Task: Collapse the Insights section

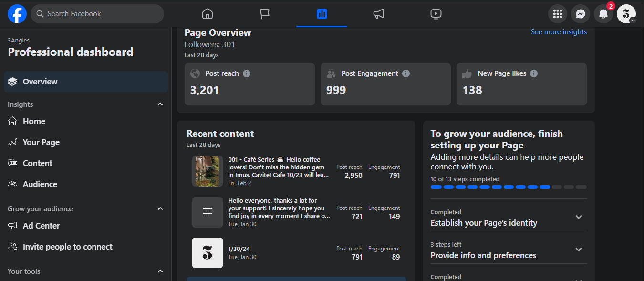Action: [160, 104]
